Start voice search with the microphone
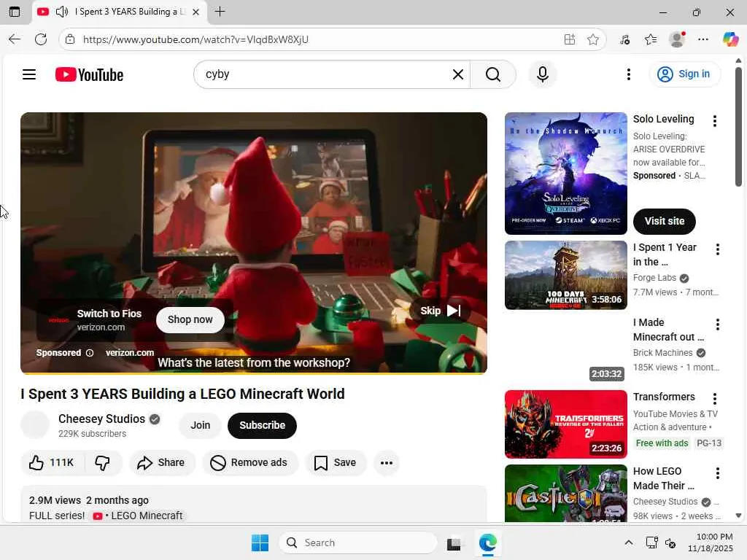 coord(542,74)
